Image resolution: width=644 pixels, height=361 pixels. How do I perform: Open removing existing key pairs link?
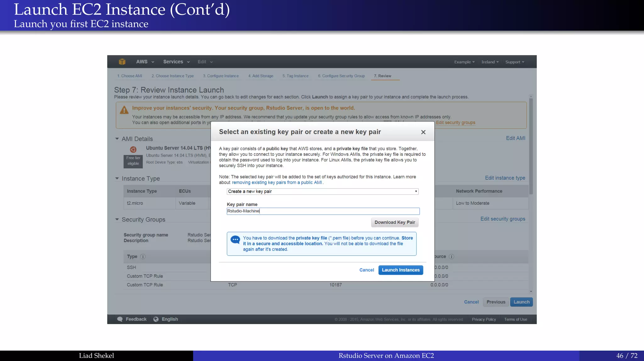tap(277, 183)
